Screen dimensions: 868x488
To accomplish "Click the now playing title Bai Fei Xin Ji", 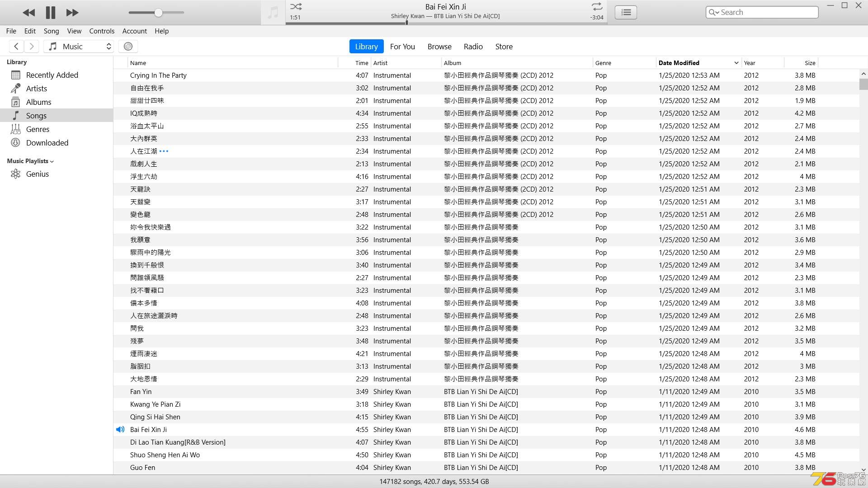I will (446, 7).
